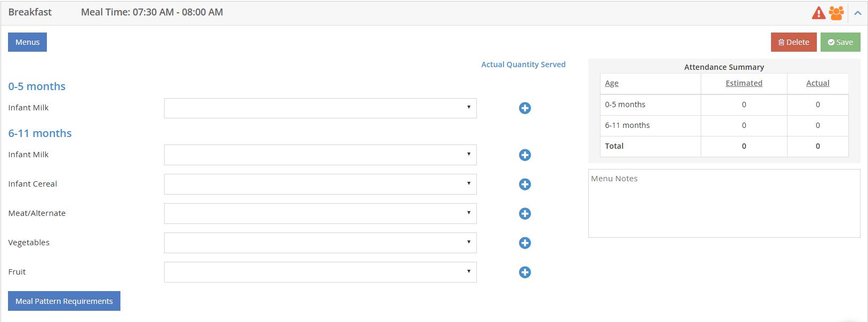Expand the Meat/Alternate dropdown
The image size is (868, 322).
320,214
